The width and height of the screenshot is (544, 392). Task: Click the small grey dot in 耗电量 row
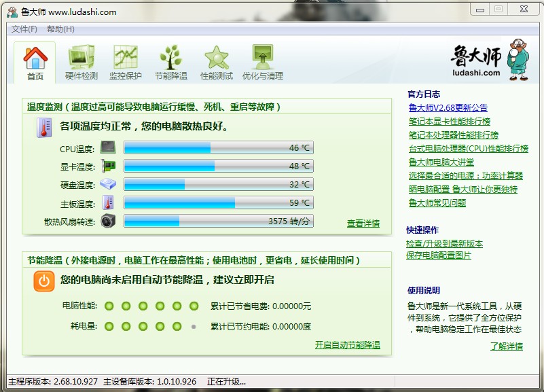pos(194,326)
